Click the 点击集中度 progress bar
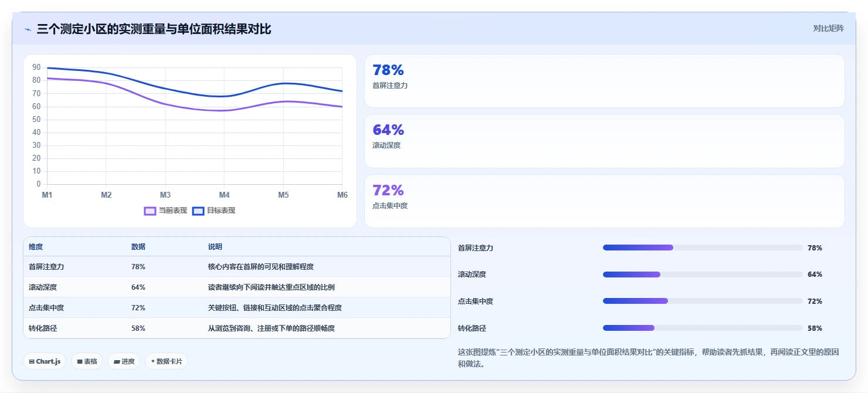 (703, 301)
